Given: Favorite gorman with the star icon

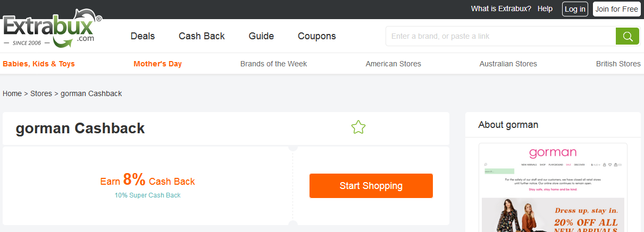Looking at the screenshot, I should (x=358, y=127).
